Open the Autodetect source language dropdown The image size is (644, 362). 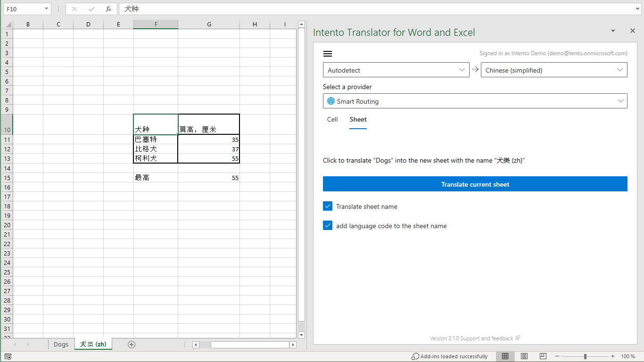[x=396, y=70]
